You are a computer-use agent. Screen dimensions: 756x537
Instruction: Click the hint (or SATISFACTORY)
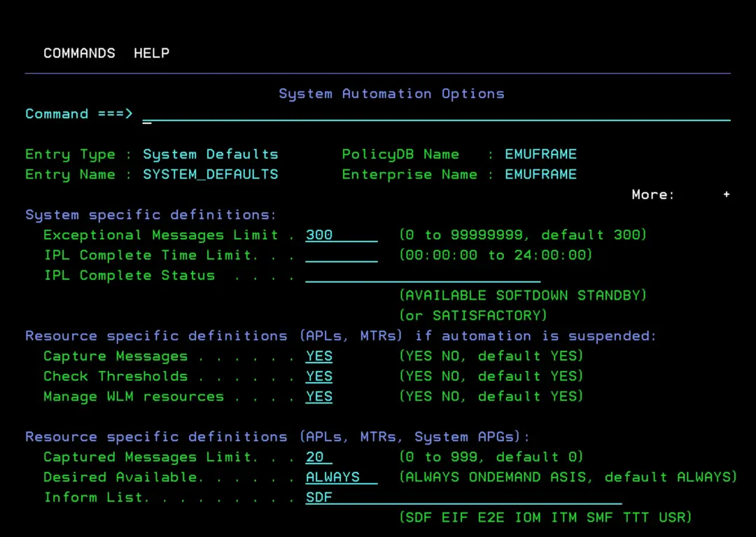coord(473,316)
